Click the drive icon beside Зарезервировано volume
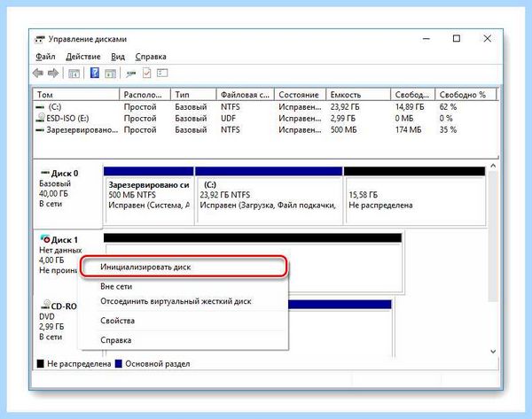The height and width of the screenshot is (419, 532). (40, 130)
